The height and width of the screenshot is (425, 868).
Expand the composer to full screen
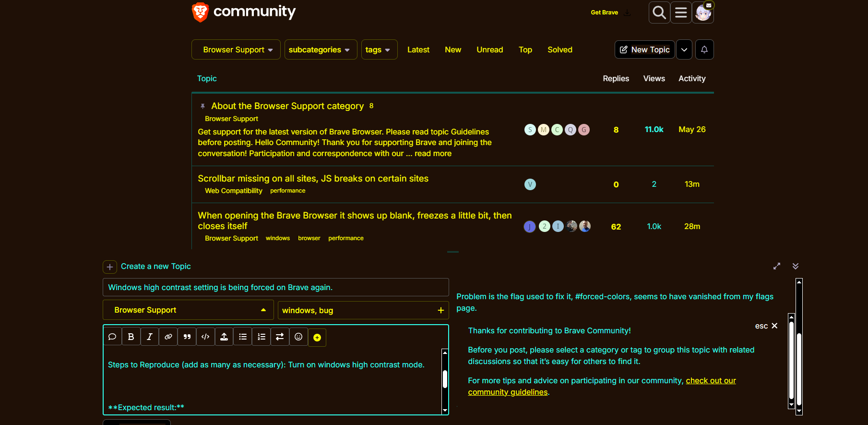pos(777,266)
